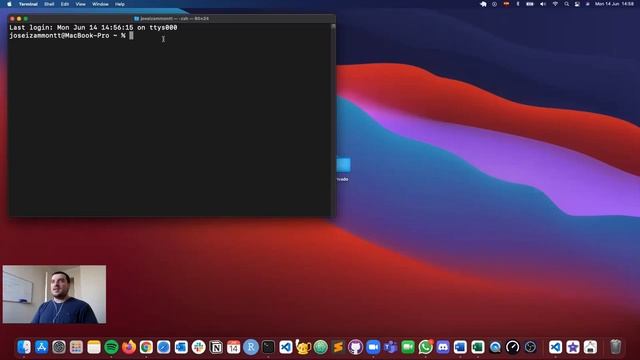Click the purple star app icon in Dock
Screen dimensions: 640x360
tap(573, 347)
